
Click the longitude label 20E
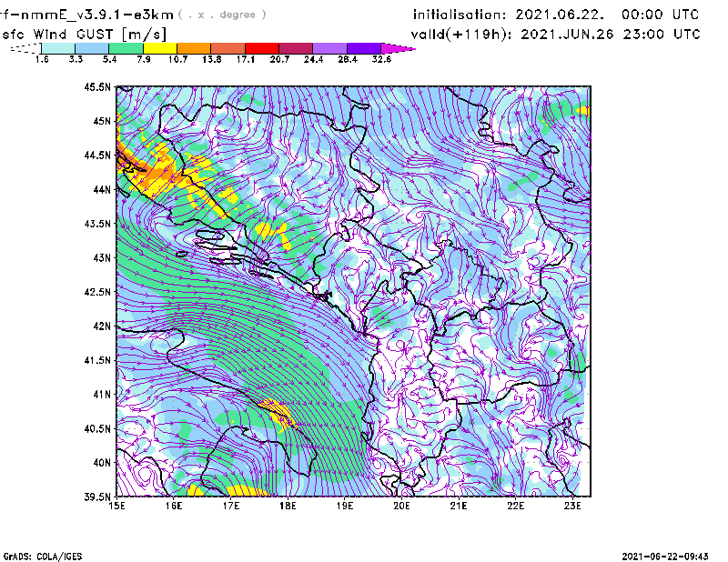pos(401,507)
